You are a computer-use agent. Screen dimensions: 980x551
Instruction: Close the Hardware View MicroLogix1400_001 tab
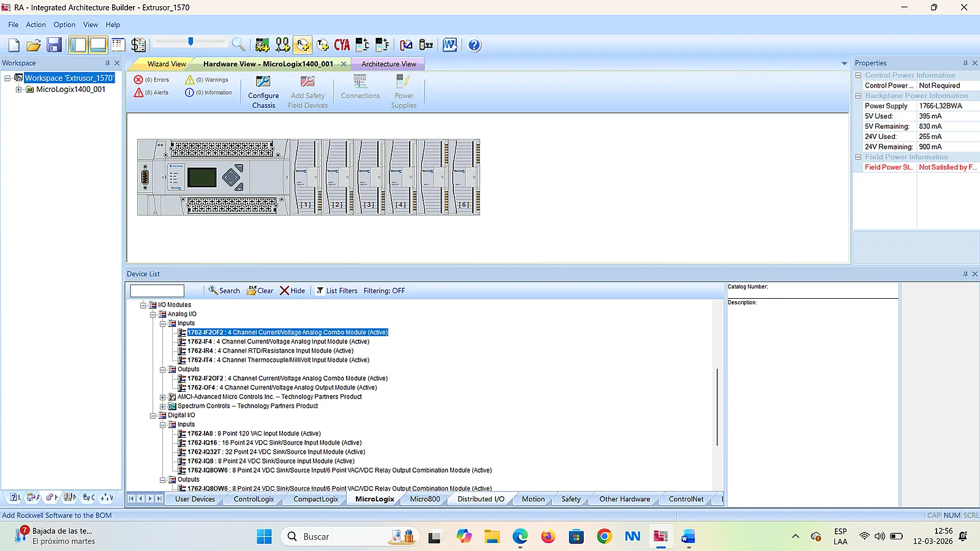(x=344, y=64)
